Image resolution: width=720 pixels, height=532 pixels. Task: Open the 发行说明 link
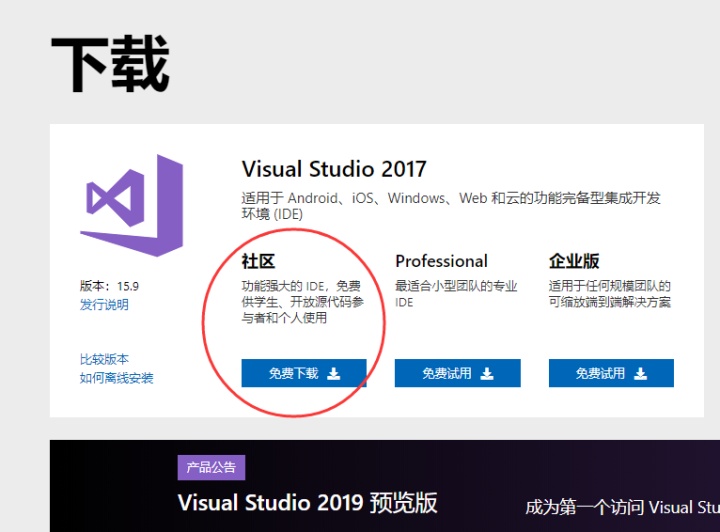click(x=104, y=304)
